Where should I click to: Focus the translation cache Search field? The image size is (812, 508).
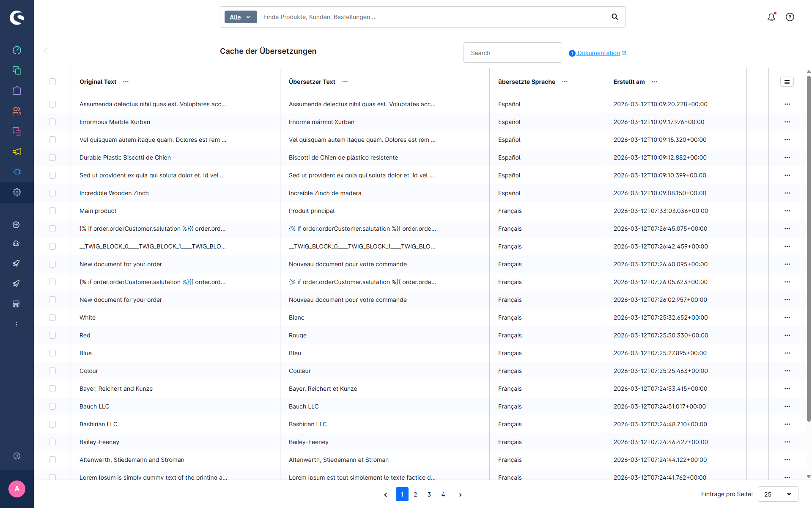512,53
